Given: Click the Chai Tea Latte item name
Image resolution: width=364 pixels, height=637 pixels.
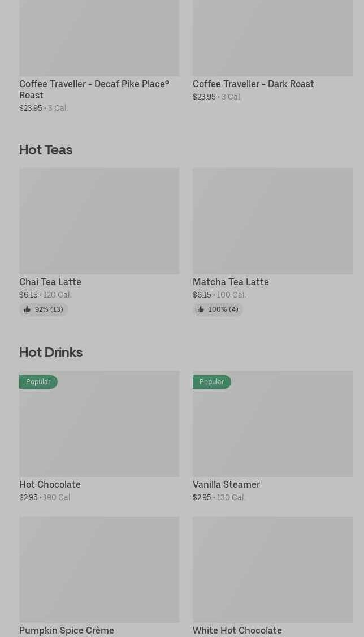Looking at the screenshot, I should click(50, 282).
